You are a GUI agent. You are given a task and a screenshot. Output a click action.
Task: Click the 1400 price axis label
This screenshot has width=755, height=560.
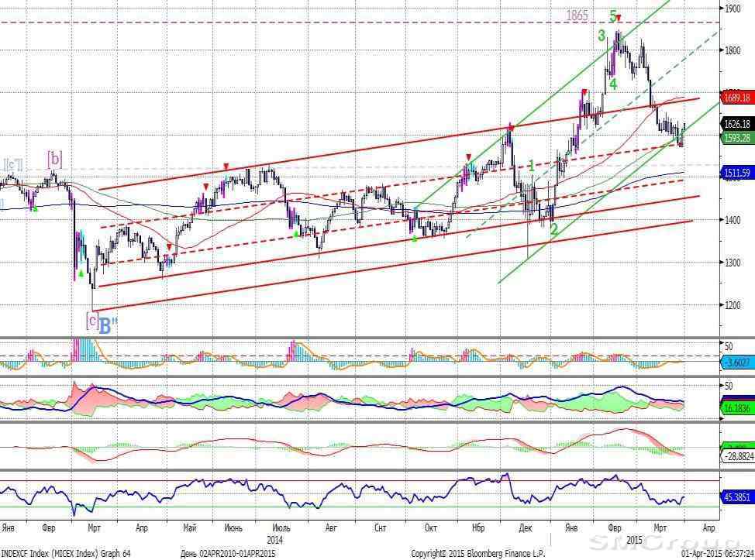click(733, 220)
